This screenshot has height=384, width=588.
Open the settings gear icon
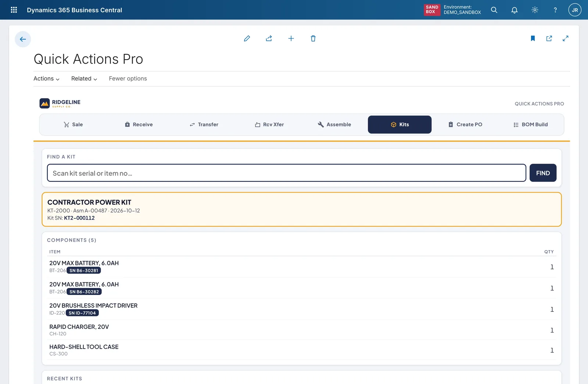(x=535, y=10)
